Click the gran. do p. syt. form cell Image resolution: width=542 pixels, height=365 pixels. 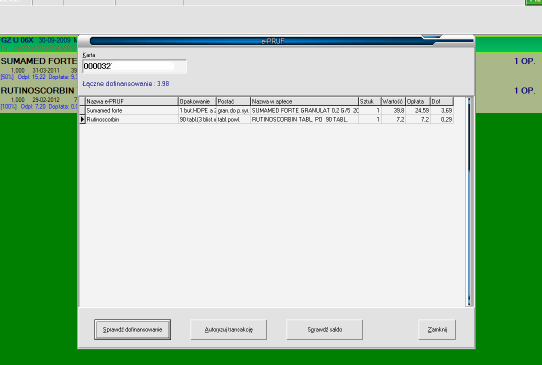coord(233,110)
